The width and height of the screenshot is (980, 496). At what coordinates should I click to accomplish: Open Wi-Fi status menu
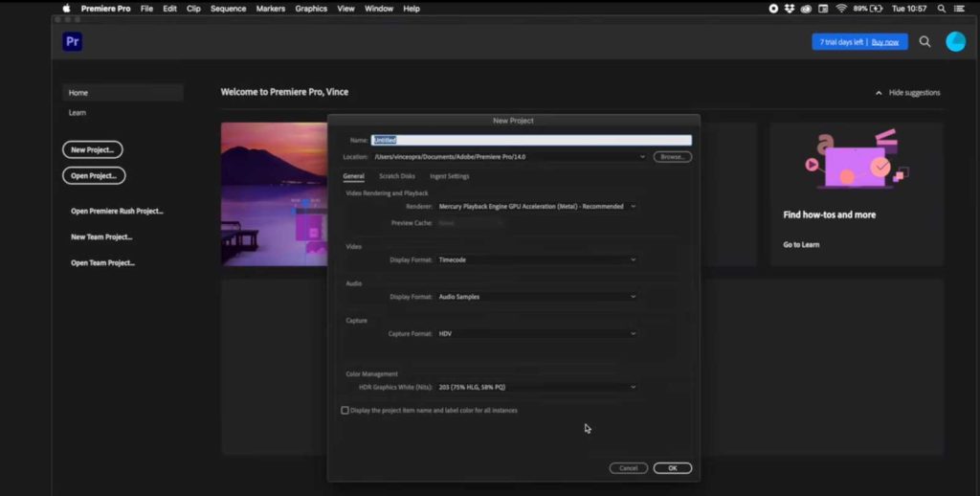coord(840,9)
